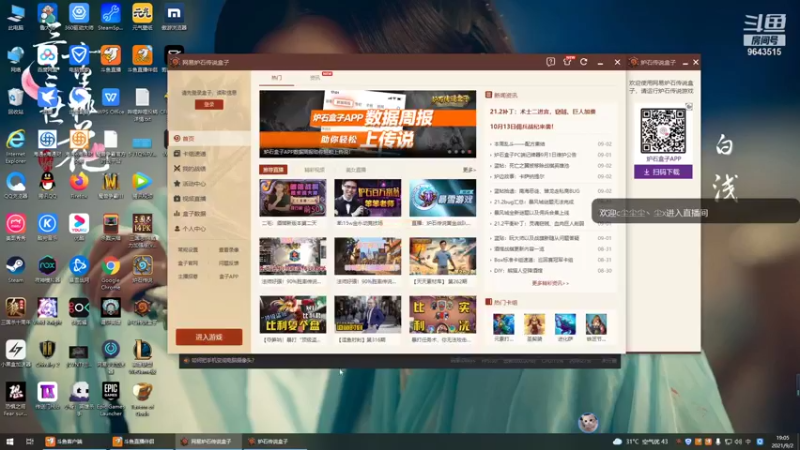Open the Maxthon browser desktop icon
This screenshot has height=450, width=800.
pos(173,16)
